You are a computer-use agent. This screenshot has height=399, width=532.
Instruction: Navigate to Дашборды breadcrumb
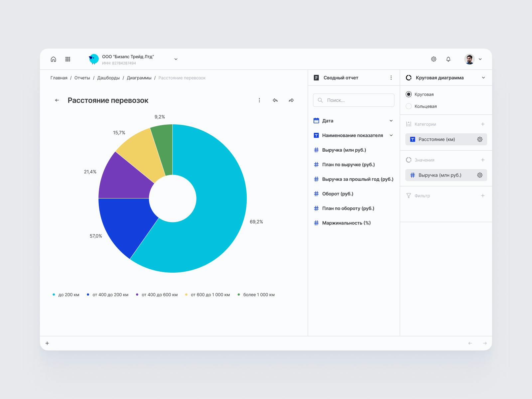click(x=108, y=78)
